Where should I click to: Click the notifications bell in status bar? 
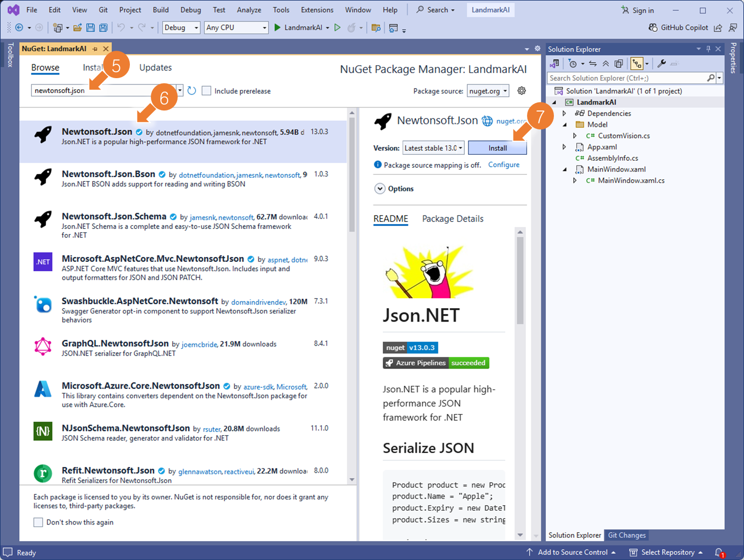click(719, 553)
